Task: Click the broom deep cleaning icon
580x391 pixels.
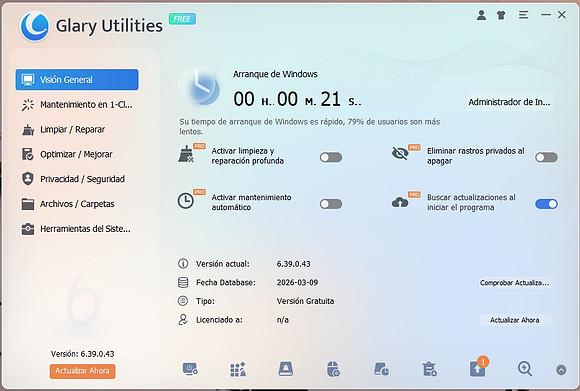Action: coord(186,154)
